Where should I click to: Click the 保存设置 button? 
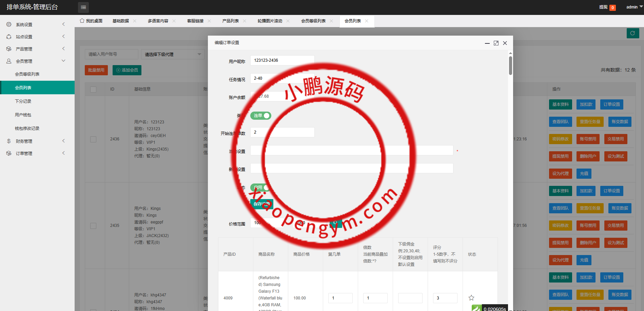click(261, 204)
